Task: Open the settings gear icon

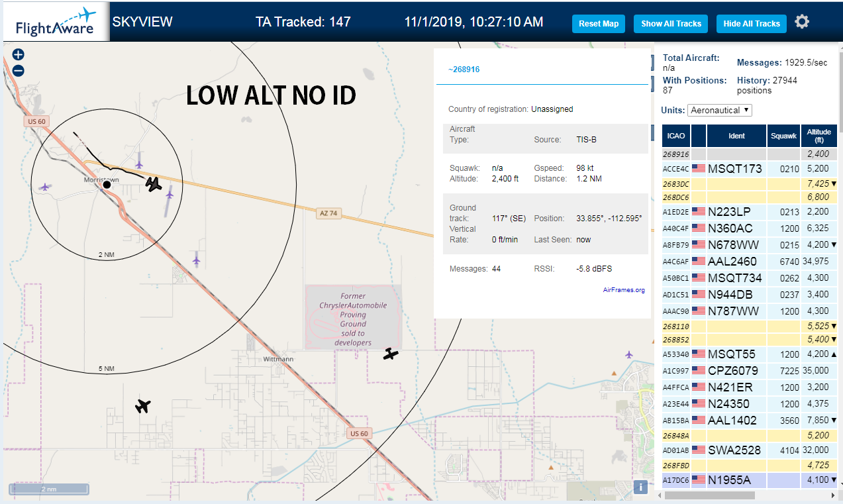Action: click(802, 22)
